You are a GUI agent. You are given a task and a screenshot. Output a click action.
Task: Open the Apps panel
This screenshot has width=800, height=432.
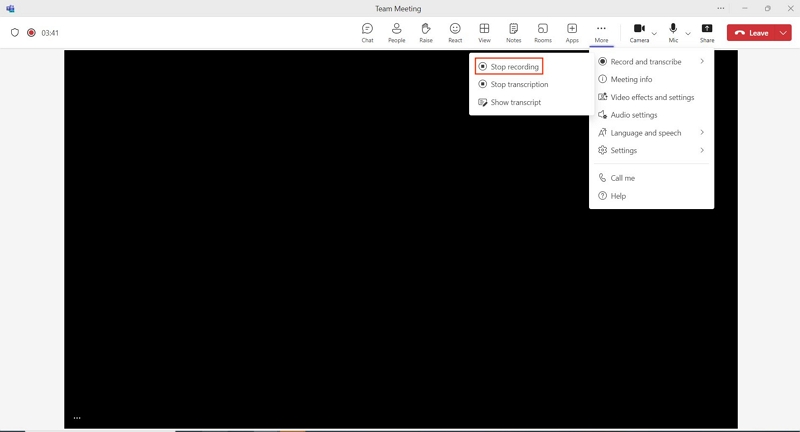click(x=572, y=33)
